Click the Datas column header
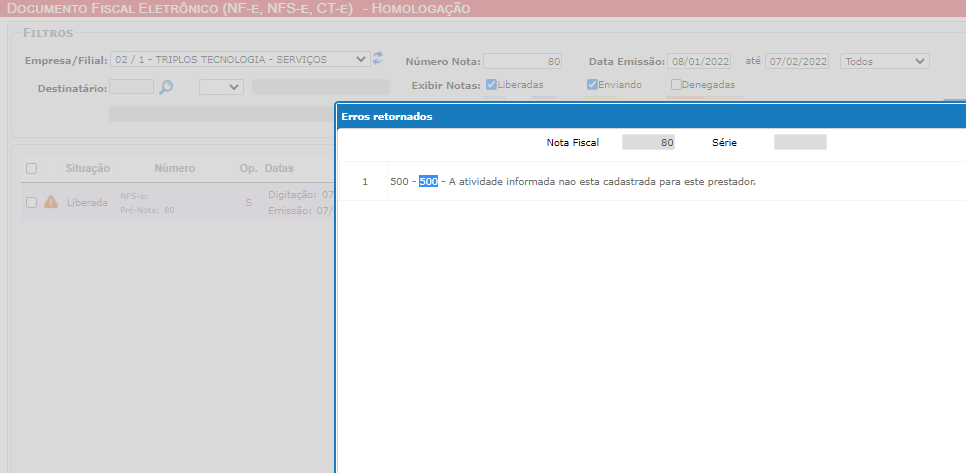The height and width of the screenshot is (473, 966). (x=279, y=168)
